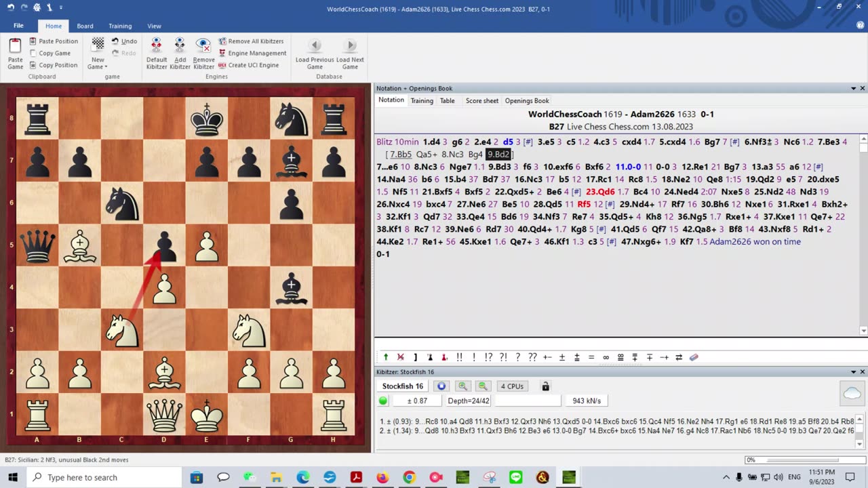Open quick access toolbar customize dropdown

click(61, 7)
